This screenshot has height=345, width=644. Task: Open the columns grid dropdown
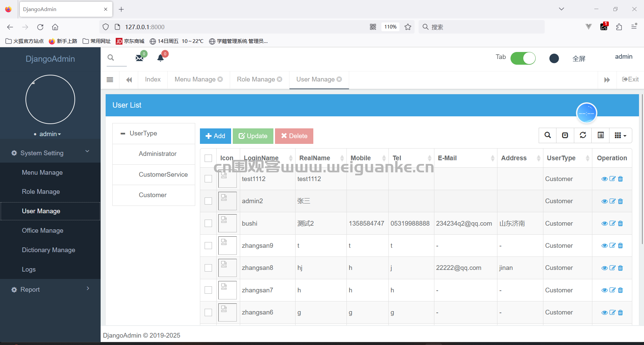[x=621, y=135]
